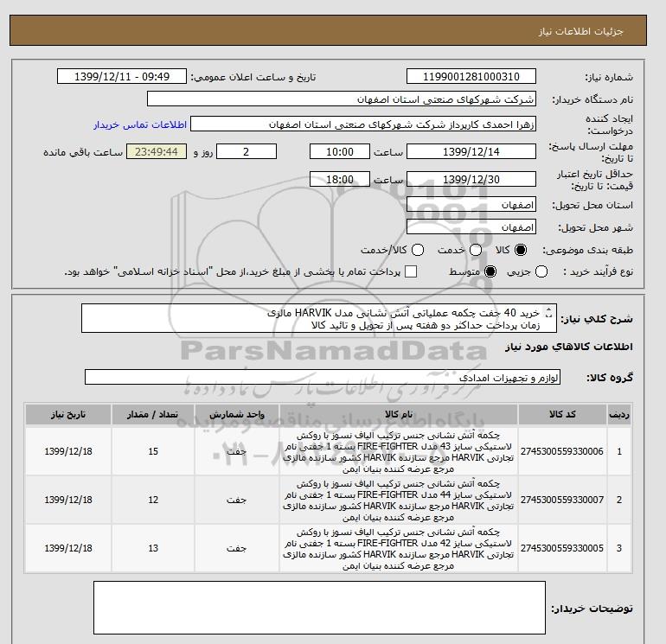Click product code 2745300559330007
Screen dimensions: 666x644
[562, 500]
